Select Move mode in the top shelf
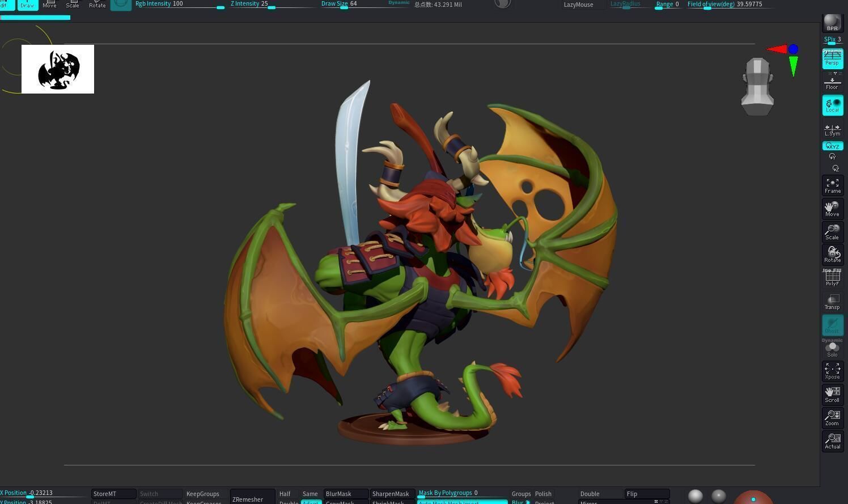The height and width of the screenshot is (504, 848). 49,5
